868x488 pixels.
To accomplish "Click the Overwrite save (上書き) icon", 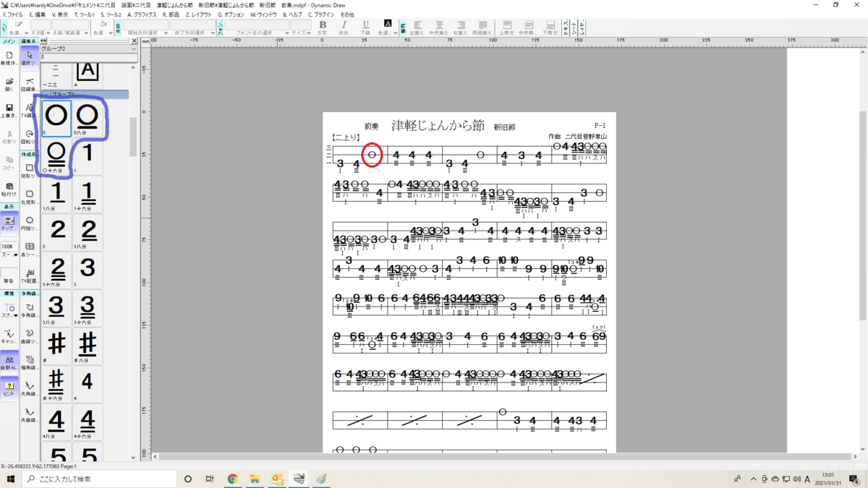I will [x=9, y=111].
